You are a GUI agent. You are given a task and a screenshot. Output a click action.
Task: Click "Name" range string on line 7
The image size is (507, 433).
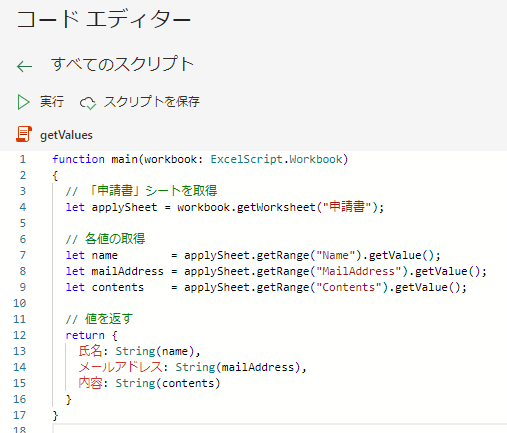point(335,255)
